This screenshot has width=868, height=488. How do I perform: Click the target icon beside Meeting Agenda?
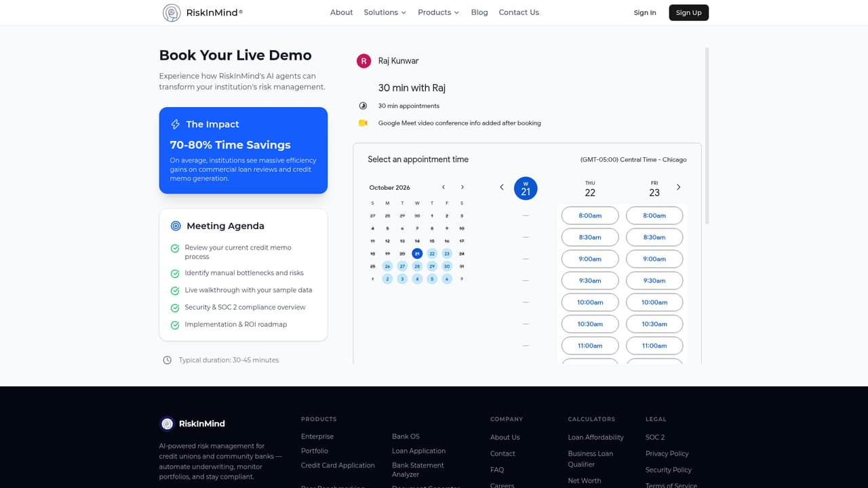176,226
